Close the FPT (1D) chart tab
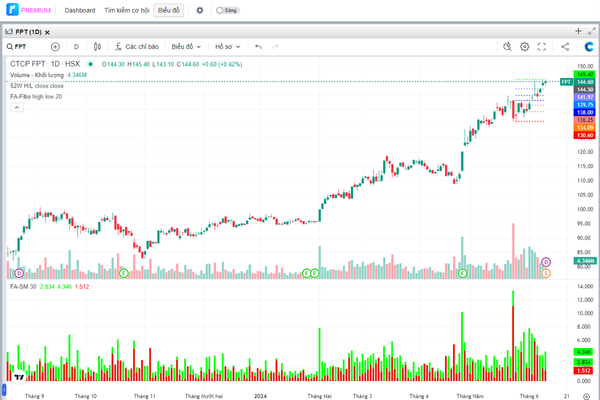 pyautogui.click(x=47, y=33)
